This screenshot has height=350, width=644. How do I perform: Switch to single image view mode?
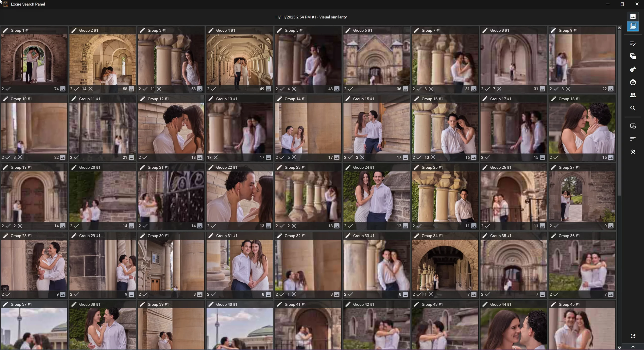point(633,17)
